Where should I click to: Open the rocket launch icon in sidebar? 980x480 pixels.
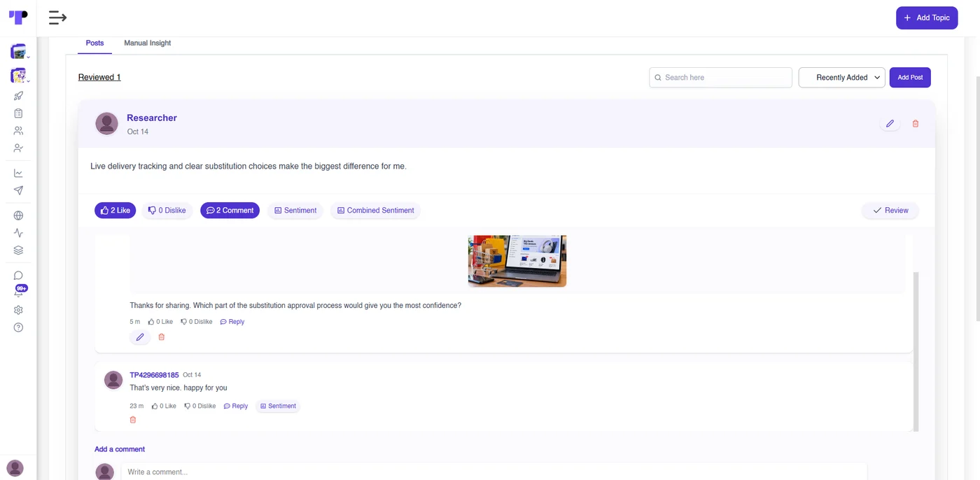click(x=18, y=96)
